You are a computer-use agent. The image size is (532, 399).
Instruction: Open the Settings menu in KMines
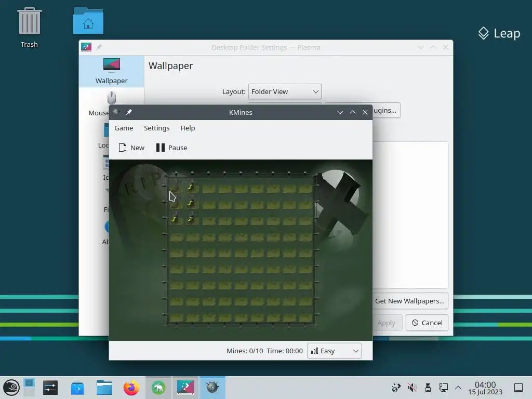point(156,128)
